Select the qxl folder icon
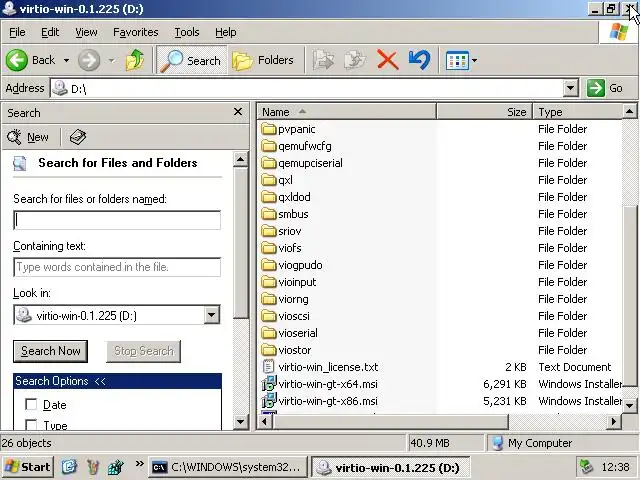 pyautogui.click(x=269, y=180)
